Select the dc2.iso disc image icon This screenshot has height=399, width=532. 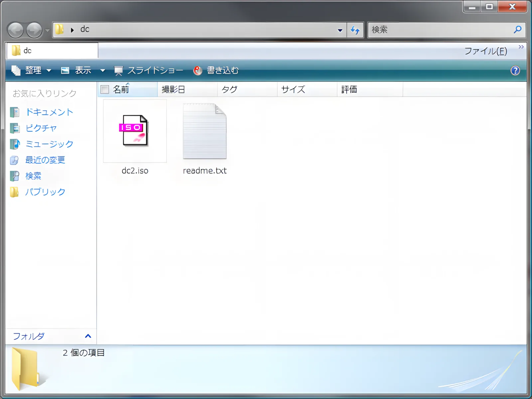(x=134, y=131)
